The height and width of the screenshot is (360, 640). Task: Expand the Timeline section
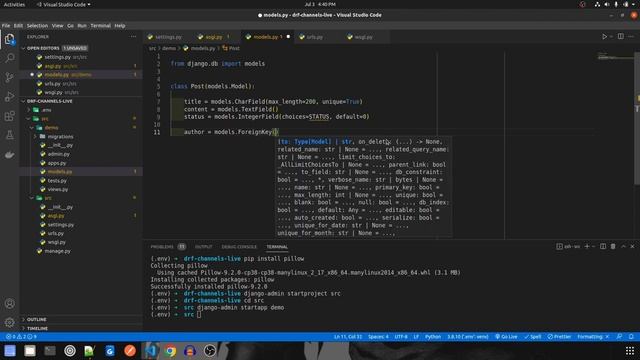(37, 328)
